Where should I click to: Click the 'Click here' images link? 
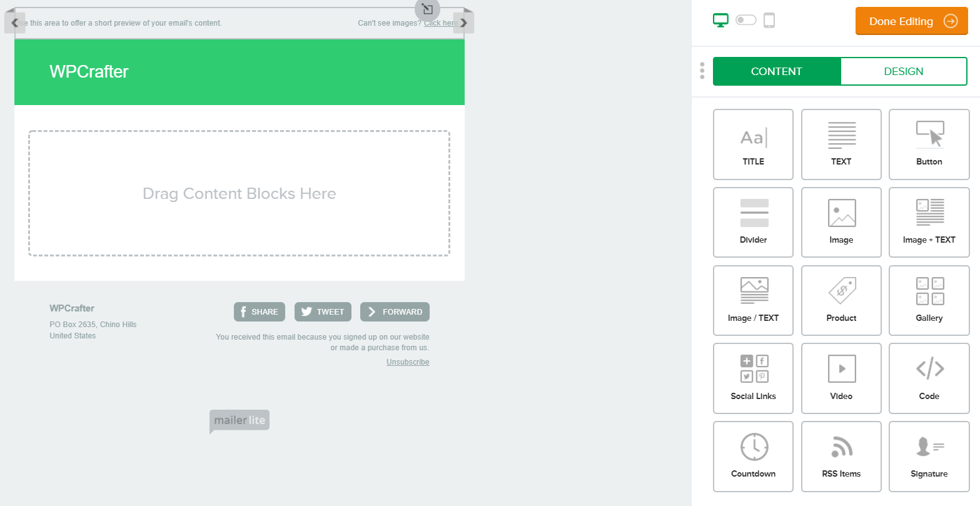441,23
